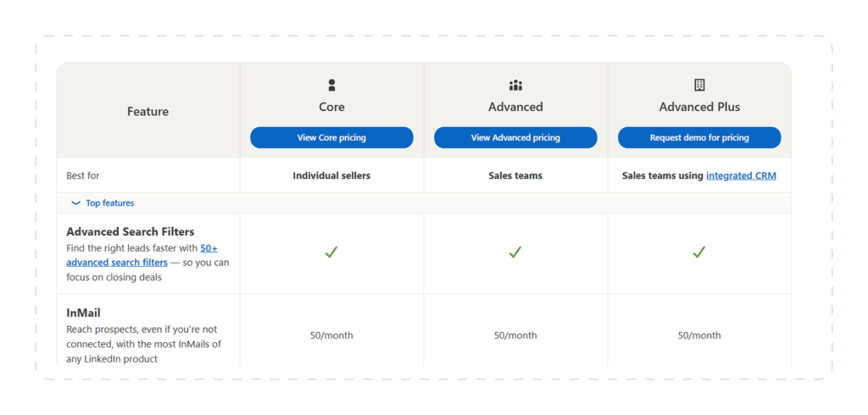
Task: Click Core plan 50/month InMail value
Action: pos(331,335)
